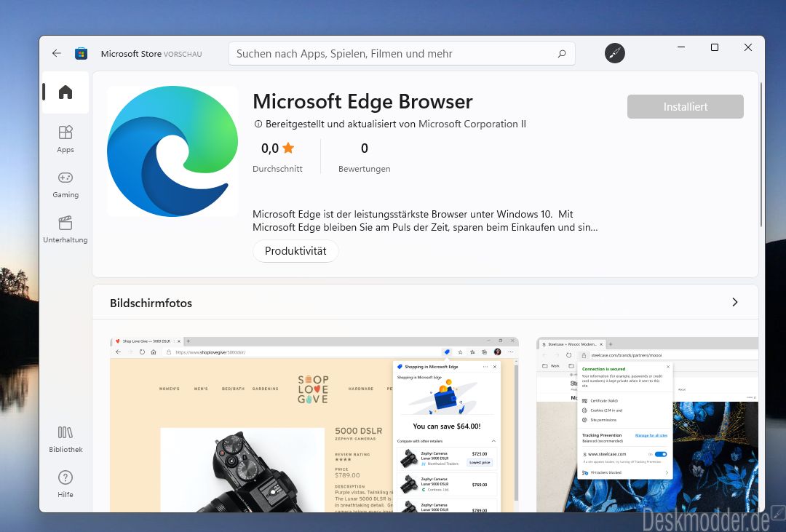
Task: Click the 'Microsoft Corporation II' publisher text
Action: pos(472,124)
